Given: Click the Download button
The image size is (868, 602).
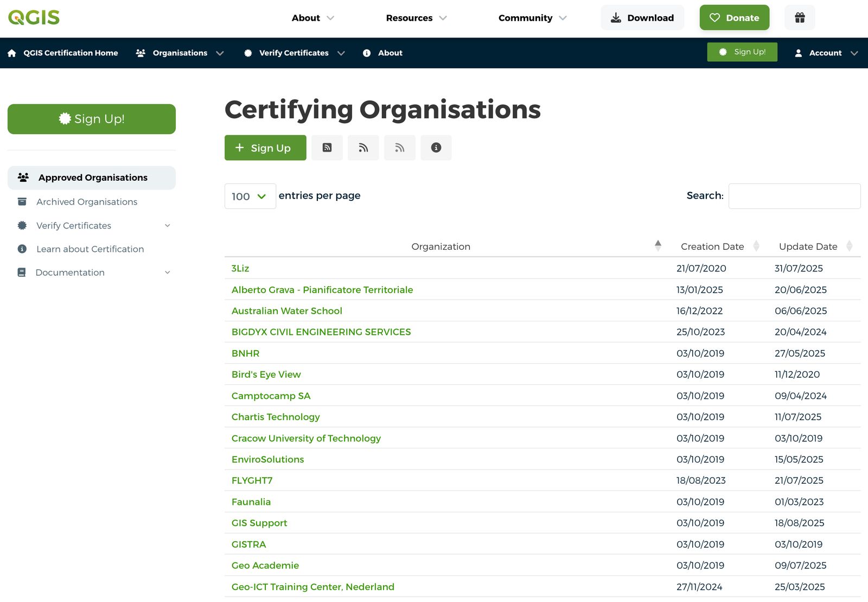Looking at the screenshot, I should 642,17.
